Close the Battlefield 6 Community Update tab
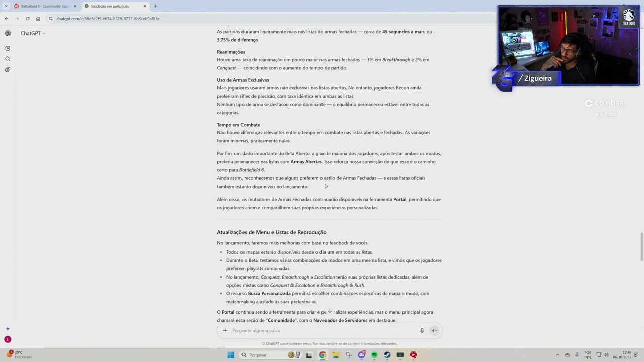 75,6
